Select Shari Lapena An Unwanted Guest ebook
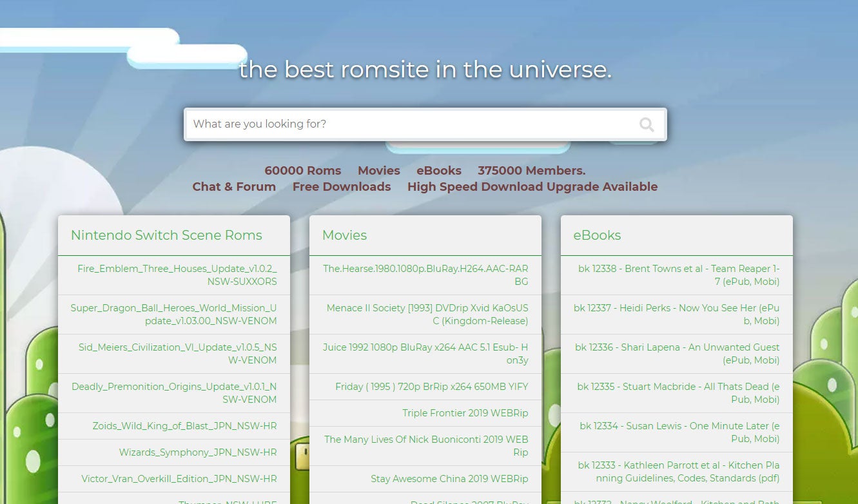The image size is (858, 504). (677, 354)
